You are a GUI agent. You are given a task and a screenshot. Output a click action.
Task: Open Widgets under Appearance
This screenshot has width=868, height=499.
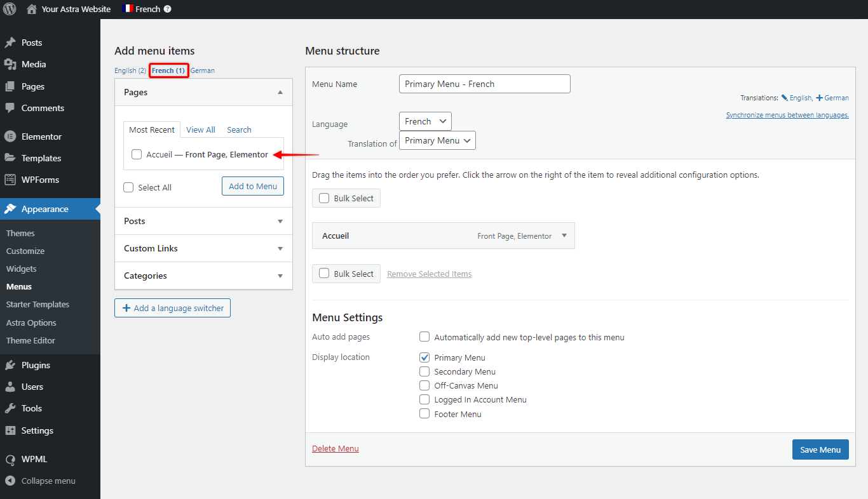click(x=22, y=269)
